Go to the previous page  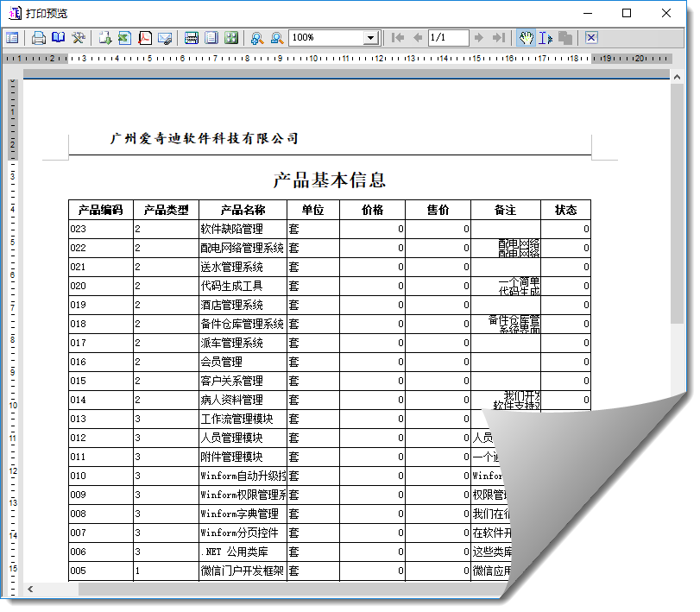pyautogui.click(x=418, y=38)
